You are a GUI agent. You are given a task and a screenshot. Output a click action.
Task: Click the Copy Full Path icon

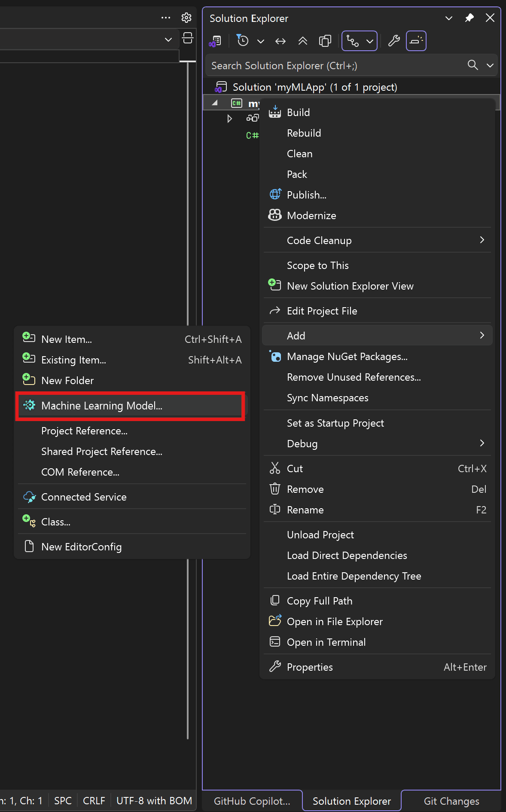[275, 601]
